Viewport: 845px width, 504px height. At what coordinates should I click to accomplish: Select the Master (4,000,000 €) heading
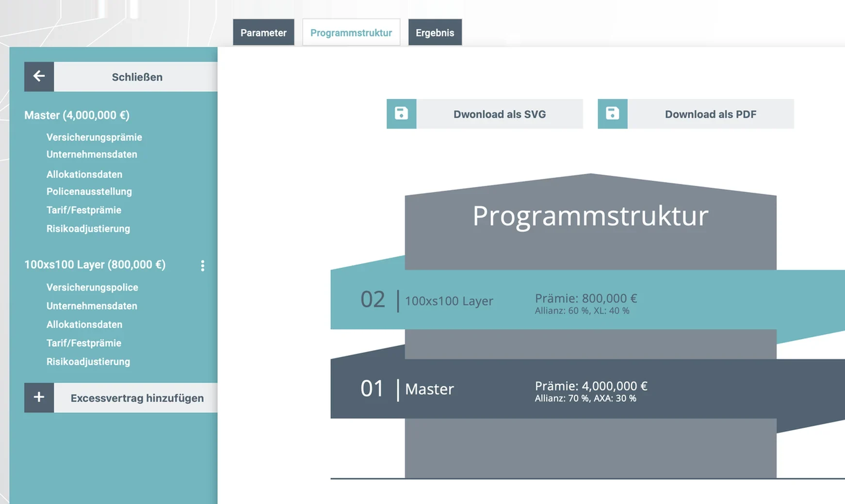click(77, 115)
